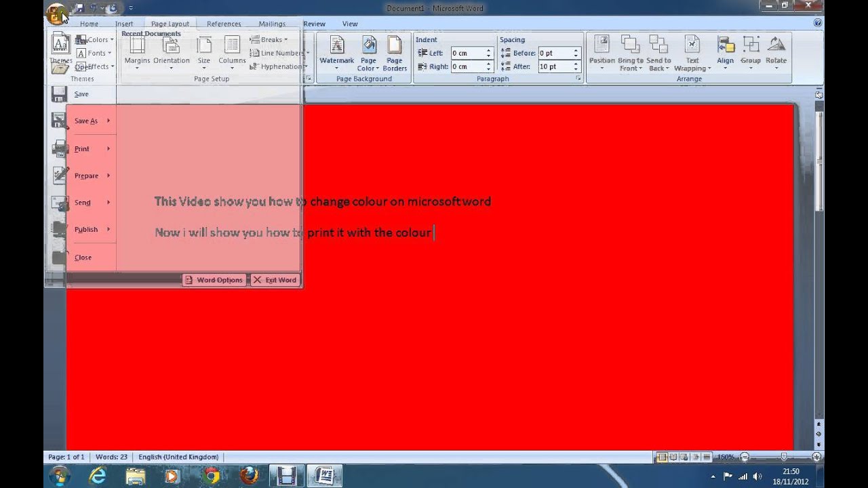
Task: Click the Align icon in Arrange group
Action: [726, 45]
